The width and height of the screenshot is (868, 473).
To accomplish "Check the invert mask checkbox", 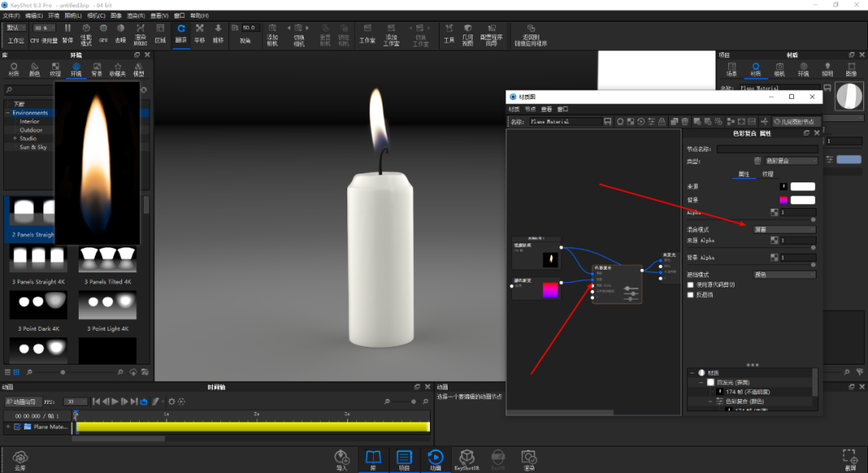I will tap(690, 295).
